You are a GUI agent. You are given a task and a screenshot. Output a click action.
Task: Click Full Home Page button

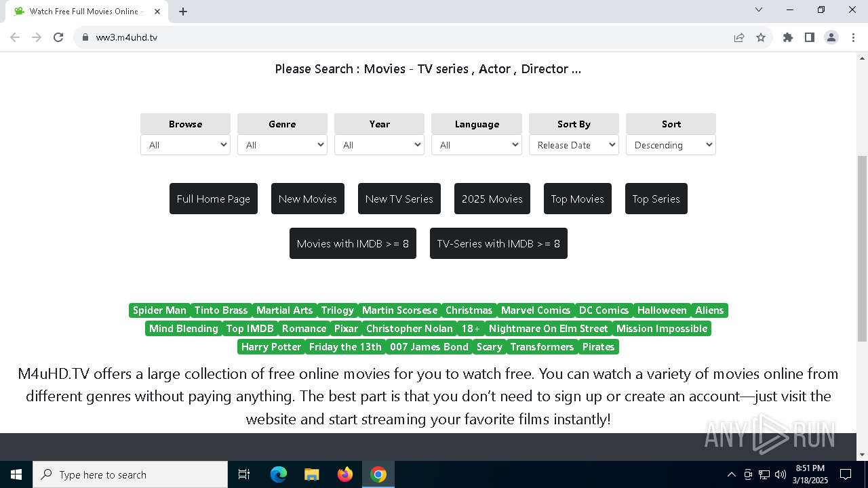(x=214, y=199)
